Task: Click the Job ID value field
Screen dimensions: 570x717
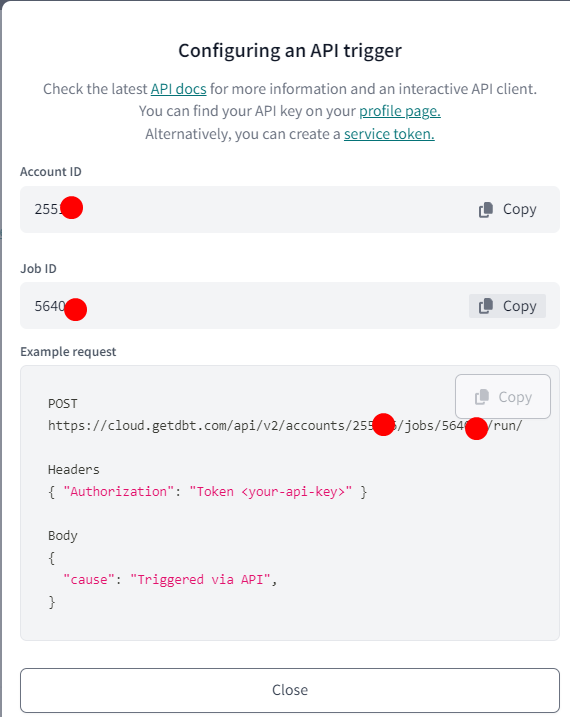Action: coord(290,305)
